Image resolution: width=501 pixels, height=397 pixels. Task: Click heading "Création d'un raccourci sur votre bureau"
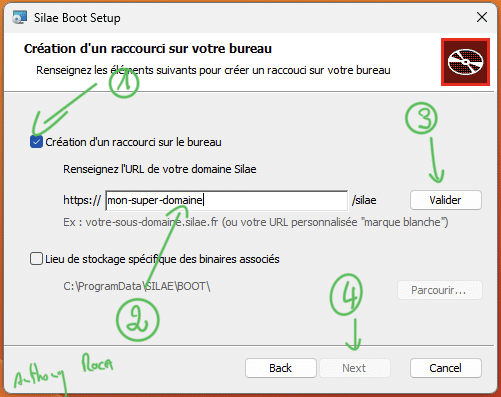click(x=148, y=49)
